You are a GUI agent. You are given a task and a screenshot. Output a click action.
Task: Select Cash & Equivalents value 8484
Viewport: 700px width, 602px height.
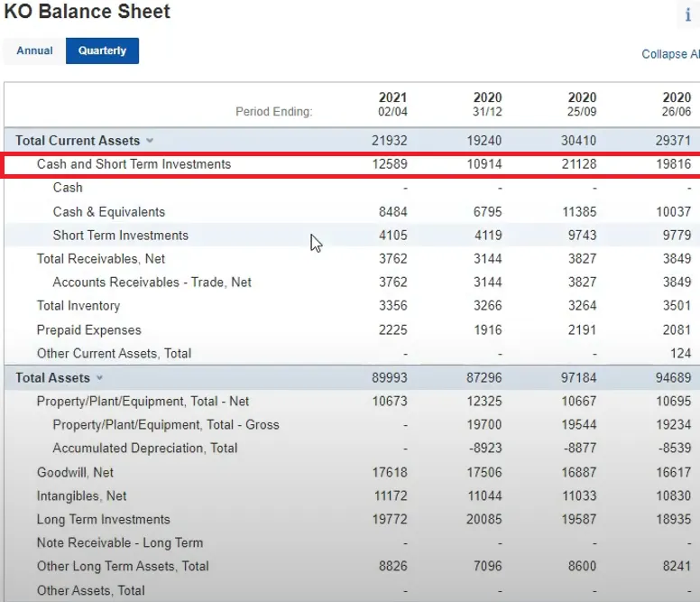point(393,212)
